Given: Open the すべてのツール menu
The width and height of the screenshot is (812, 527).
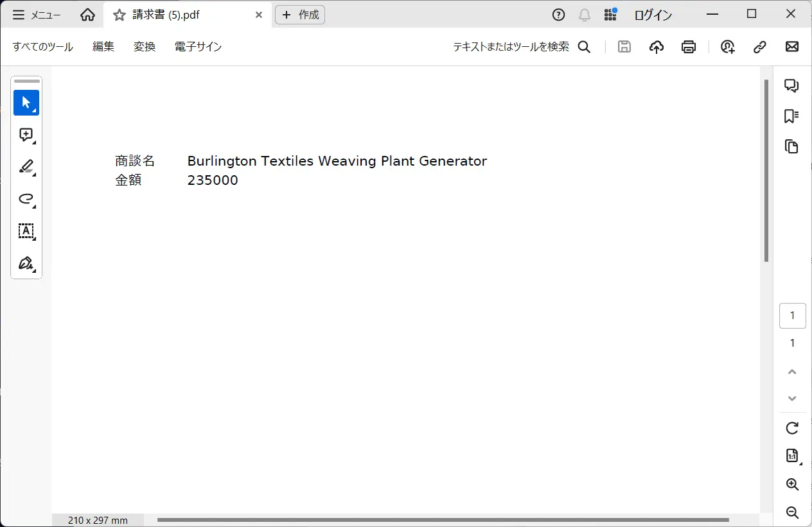Looking at the screenshot, I should click(42, 47).
